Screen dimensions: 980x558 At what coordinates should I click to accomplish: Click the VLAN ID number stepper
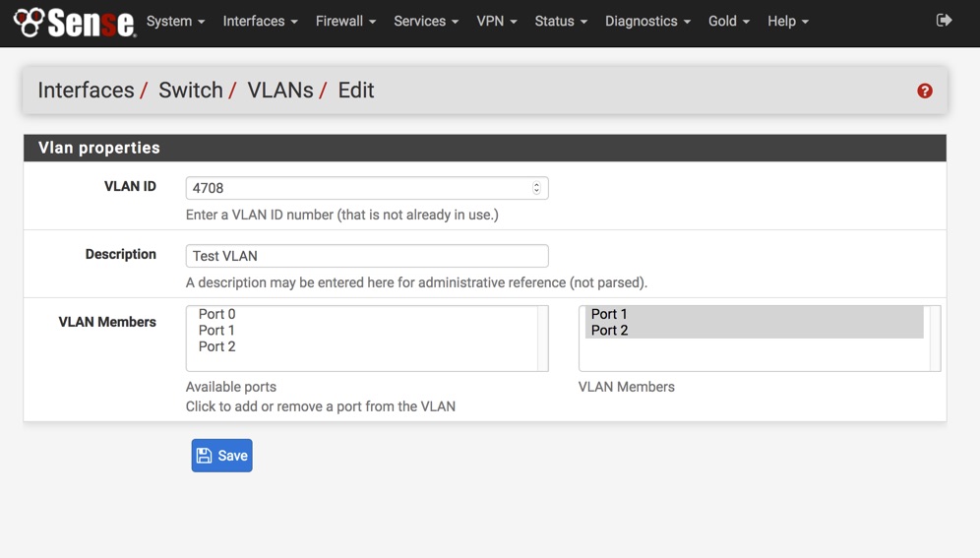coord(536,188)
